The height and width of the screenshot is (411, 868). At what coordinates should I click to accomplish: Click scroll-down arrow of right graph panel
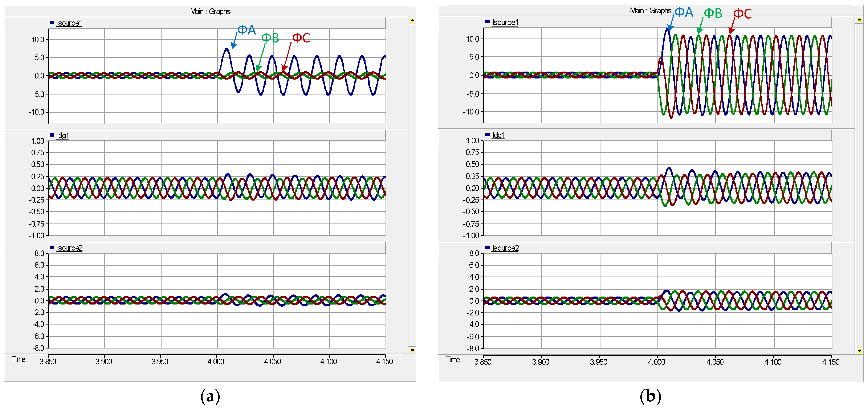pyautogui.click(x=859, y=351)
